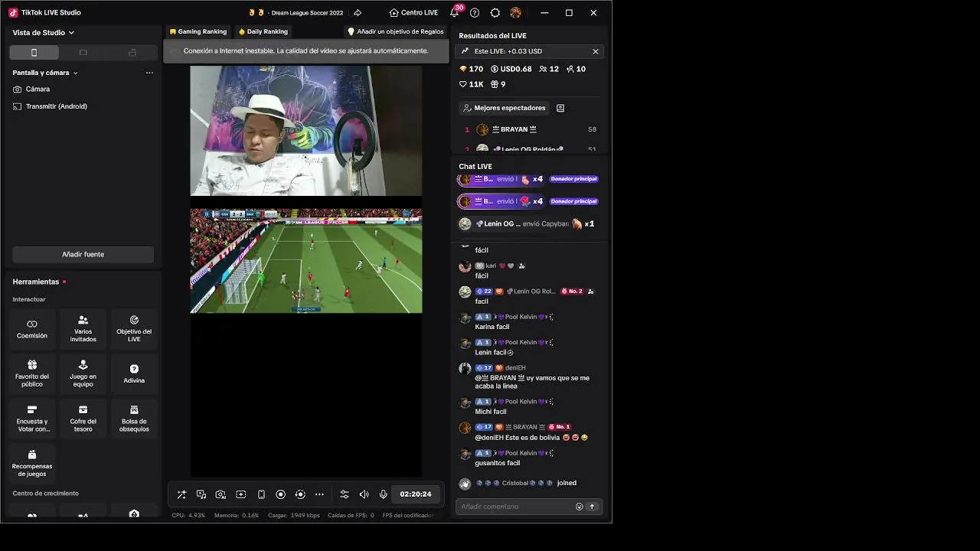Open the Objetivo del LIVE tool
The width and height of the screenshot is (980, 551).
click(134, 329)
